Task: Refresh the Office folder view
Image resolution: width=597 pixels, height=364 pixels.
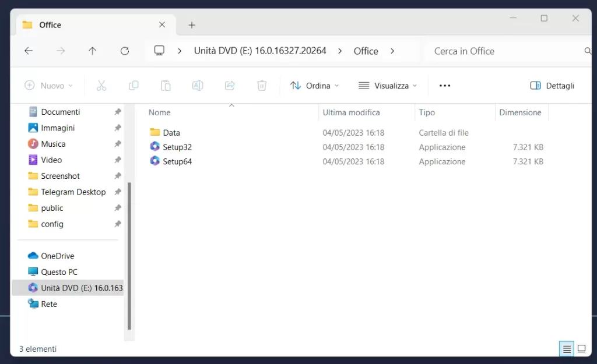Action: (125, 51)
